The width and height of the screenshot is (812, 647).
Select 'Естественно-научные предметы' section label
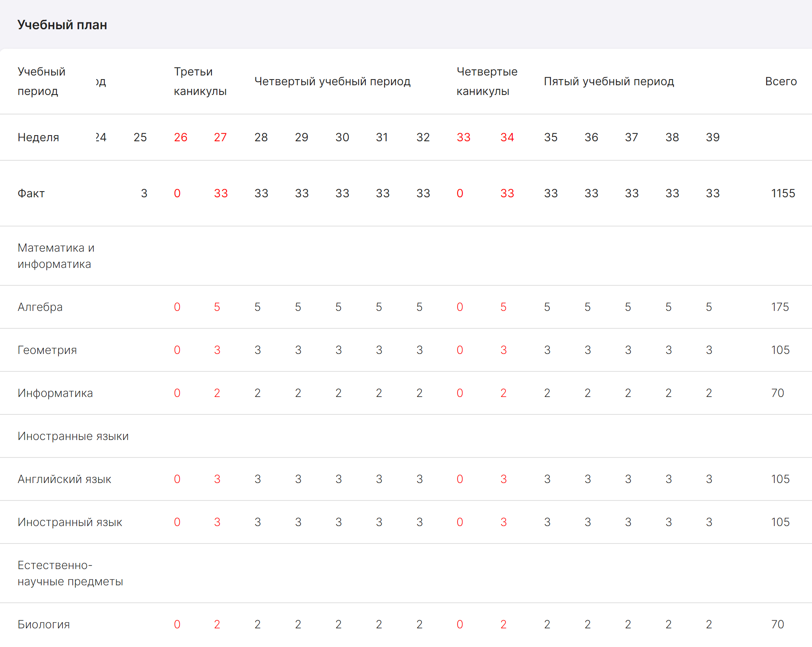click(x=70, y=573)
